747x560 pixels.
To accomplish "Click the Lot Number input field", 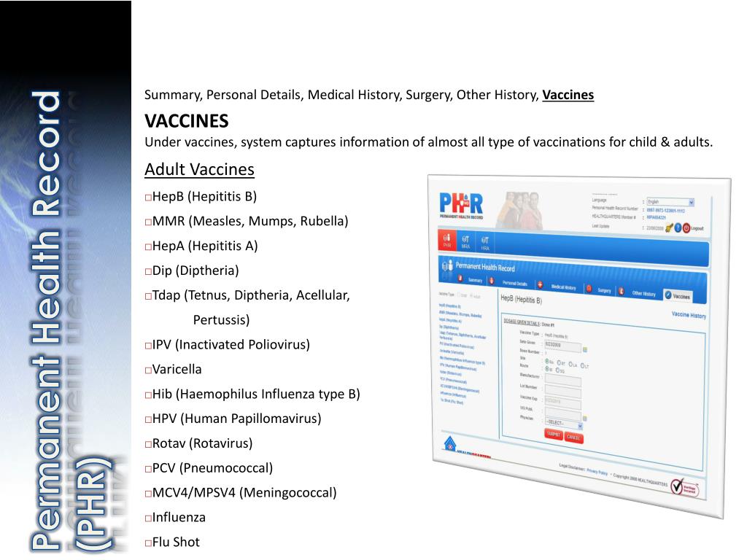I will point(563,392).
